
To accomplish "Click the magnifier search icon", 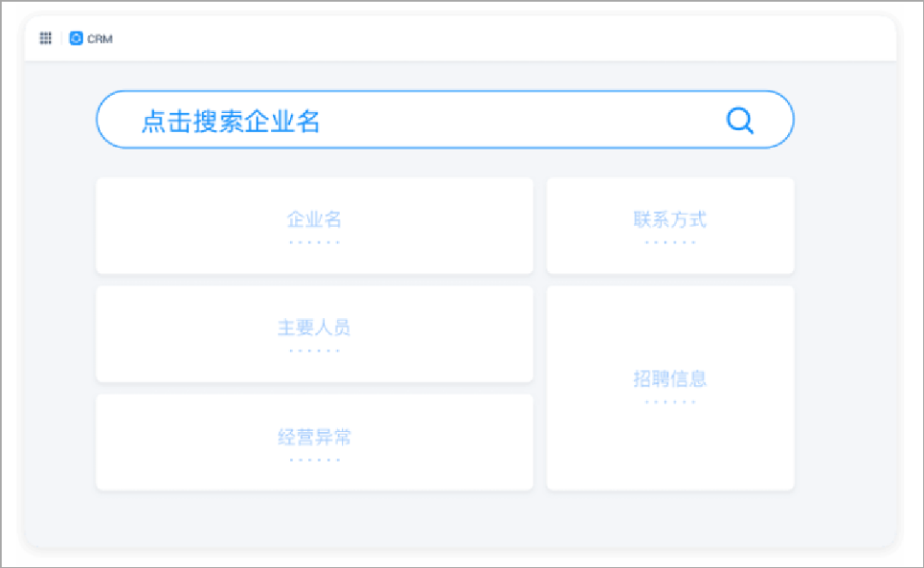I will 739,120.
